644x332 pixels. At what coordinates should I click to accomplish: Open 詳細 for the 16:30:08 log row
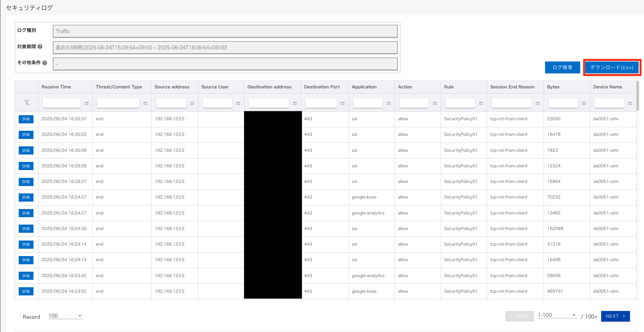pos(26,151)
